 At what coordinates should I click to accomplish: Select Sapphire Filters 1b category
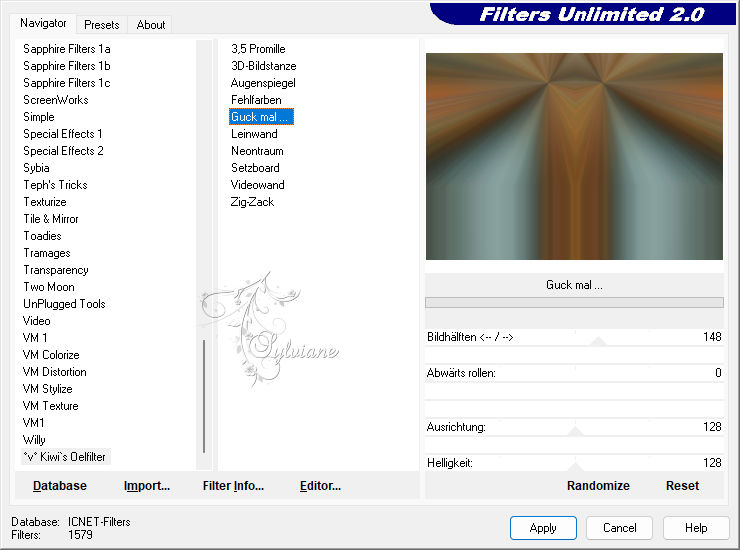(x=67, y=66)
